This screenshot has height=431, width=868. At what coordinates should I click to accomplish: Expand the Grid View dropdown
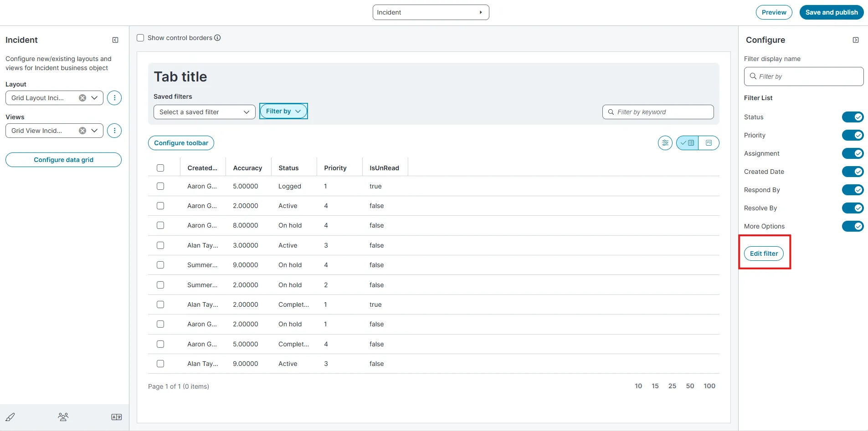94,131
